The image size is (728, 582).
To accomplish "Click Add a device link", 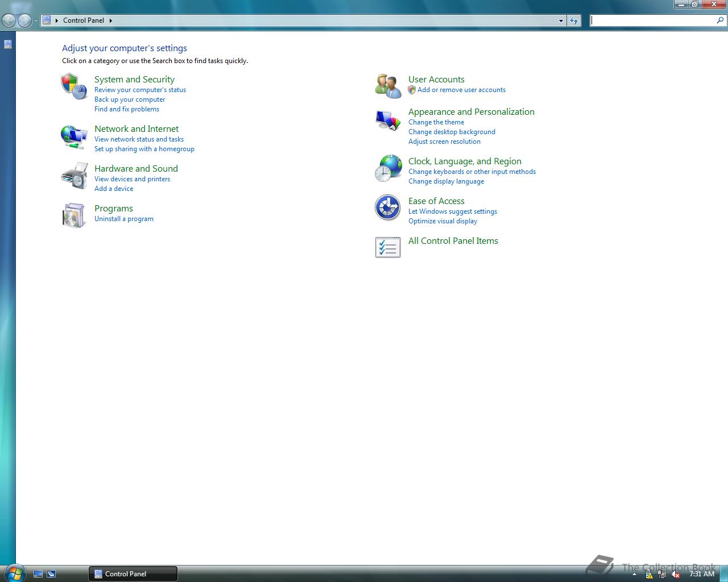I will pos(114,189).
